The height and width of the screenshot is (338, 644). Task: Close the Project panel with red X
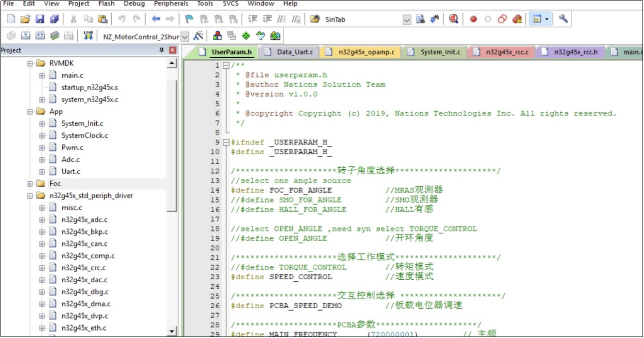pyautogui.click(x=172, y=50)
